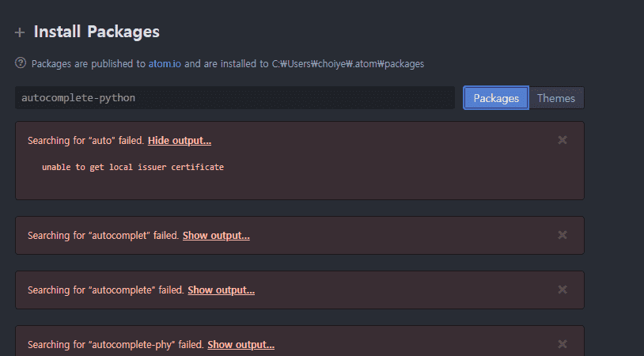
Task: Click the Install Packages heading
Action: coord(97,32)
